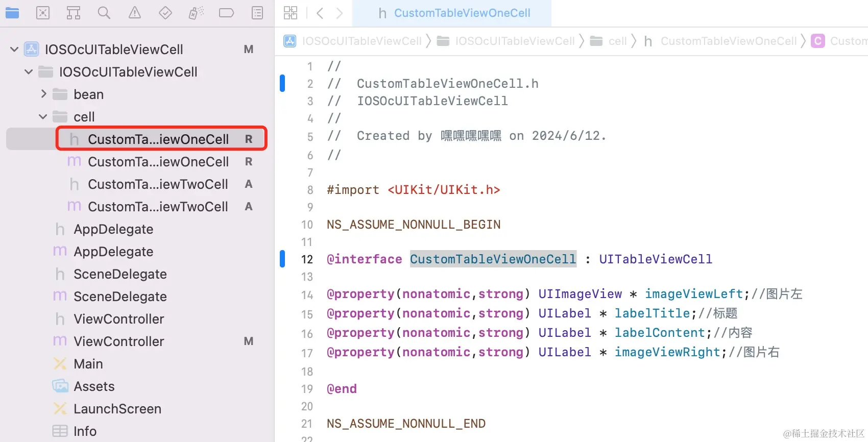The image size is (868, 442).
Task: Click the blue change bar beside line 2
Action: point(282,83)
